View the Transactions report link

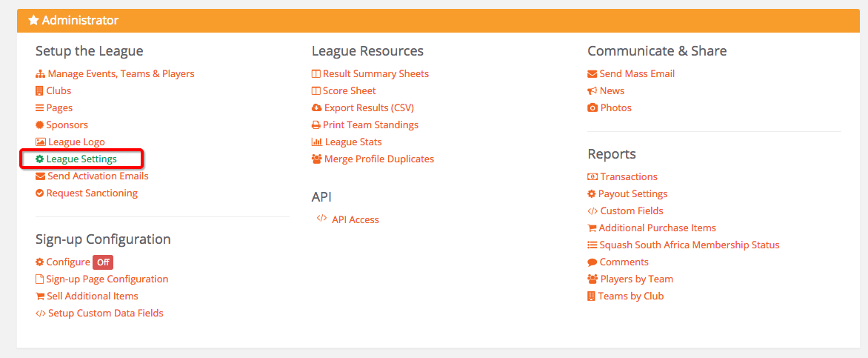(629, 177)
